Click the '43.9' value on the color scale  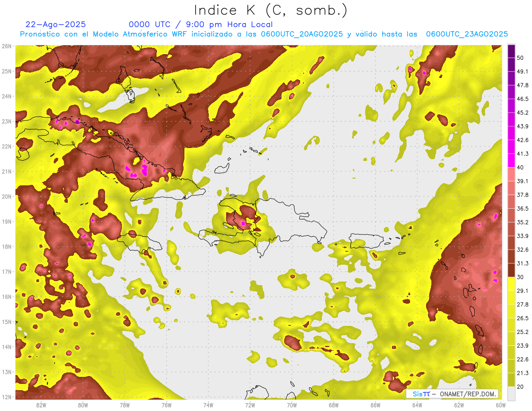pyautogui.click(x=522, y=126)
